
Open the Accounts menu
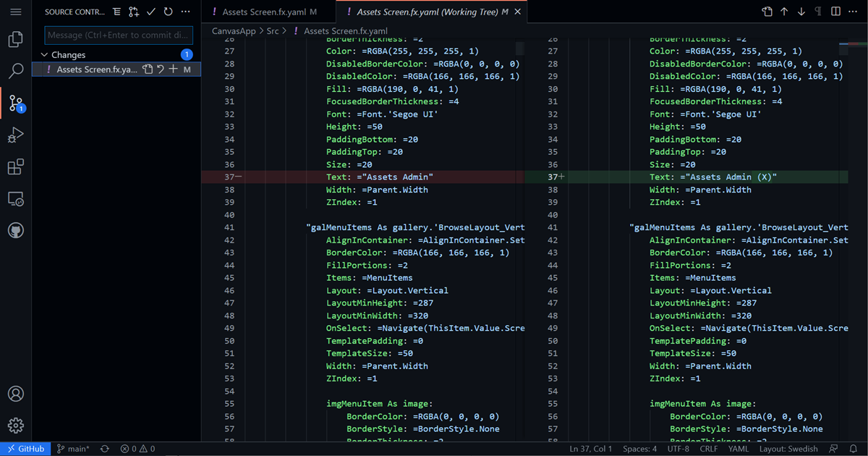16,394
